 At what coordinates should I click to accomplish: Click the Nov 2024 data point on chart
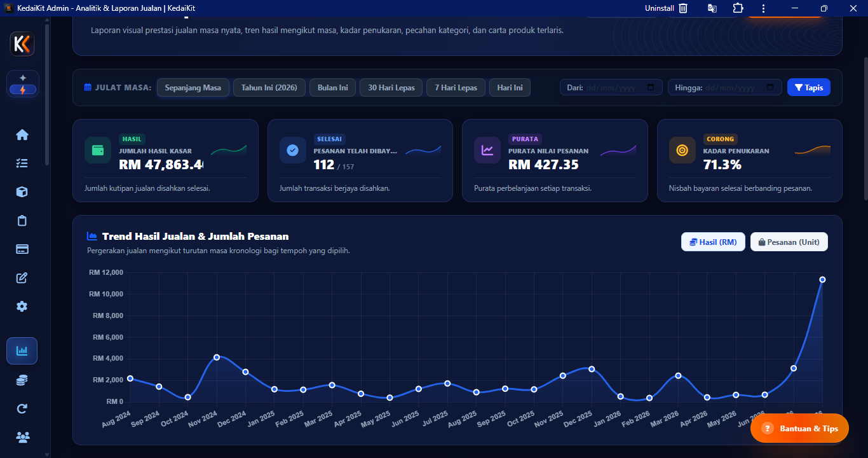(x=217, y=357)
